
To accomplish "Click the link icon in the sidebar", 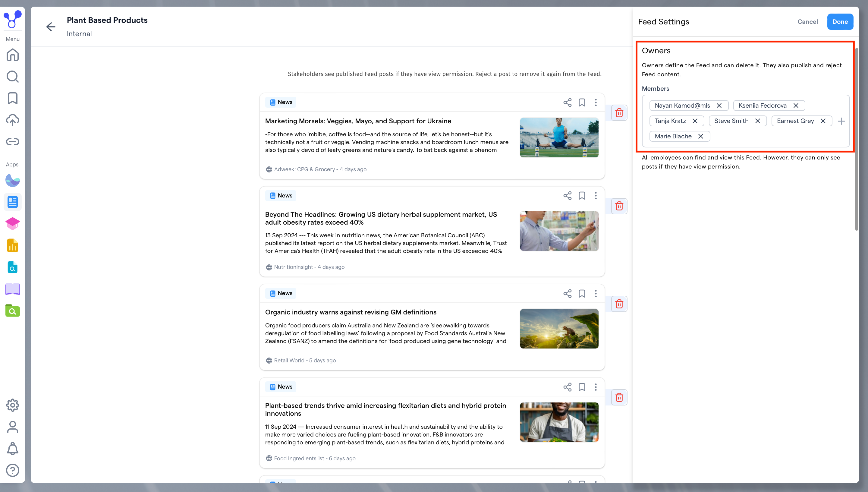I will tap(12, 142).
